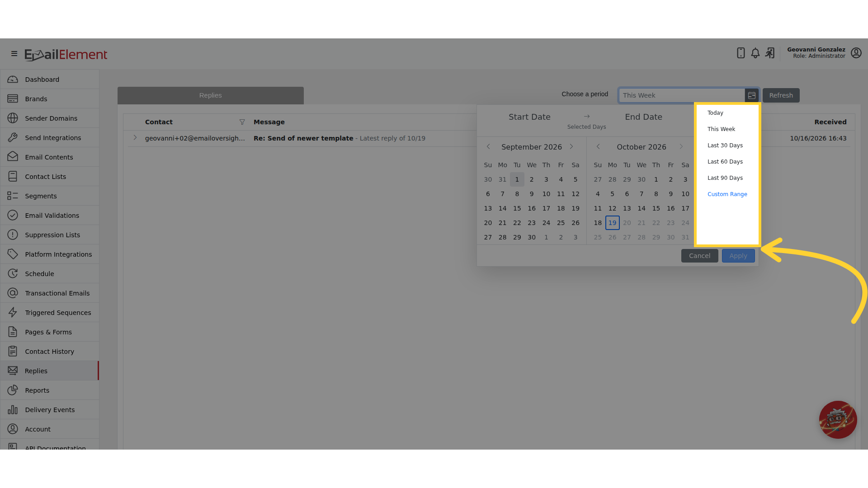The image size is (868, 488).
Task: Click the Contact column filter icon
Action: pos(242,122)
